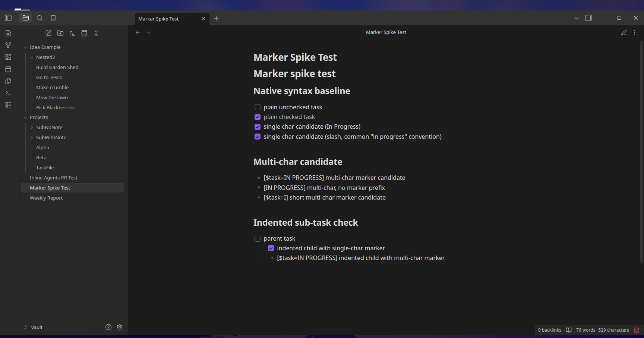Collapse all folders in explorer
This screenshot has height=338, width=644.
96,33
